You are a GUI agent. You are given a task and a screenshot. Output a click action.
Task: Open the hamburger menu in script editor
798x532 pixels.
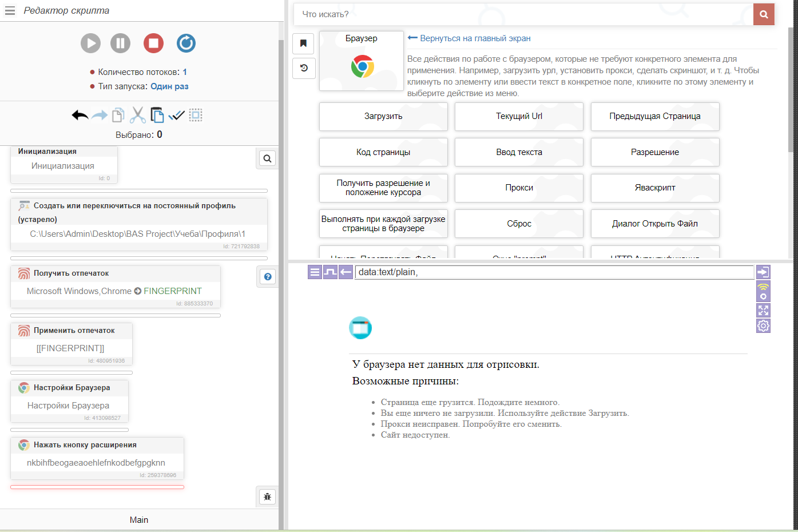tap(10, 11)
